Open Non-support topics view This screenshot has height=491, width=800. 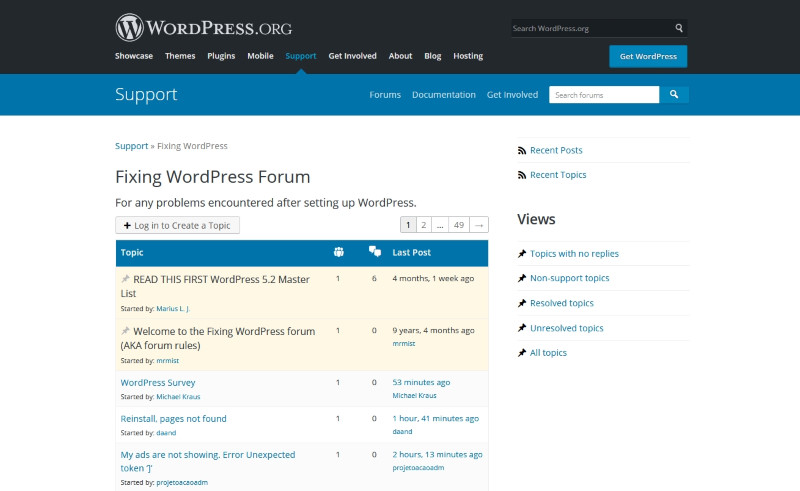569,278
